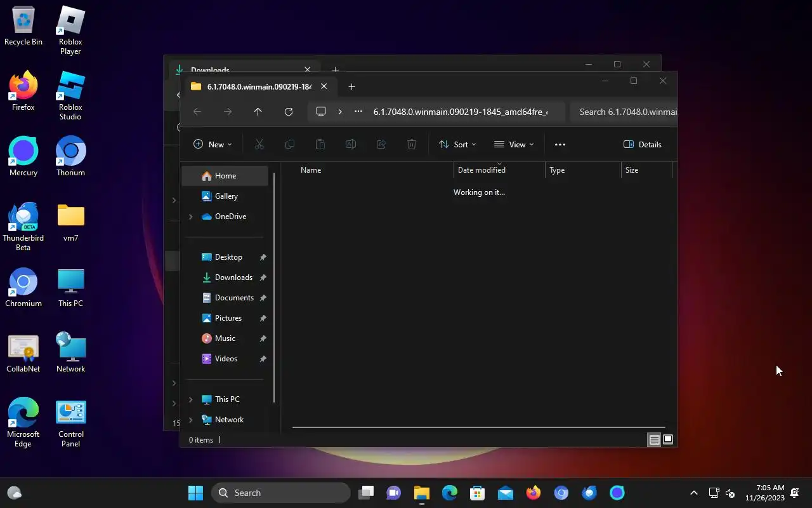Go up one folder level in Explorer
The image size is (812, 508).
tap(258, 112)
